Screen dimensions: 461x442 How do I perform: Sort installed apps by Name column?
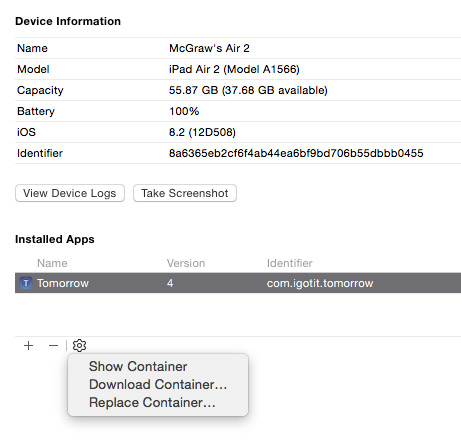point(52,263)
